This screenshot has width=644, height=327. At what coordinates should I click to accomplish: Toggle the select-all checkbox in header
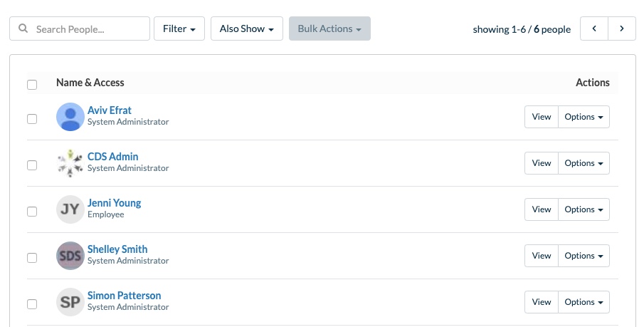tap(32, 85)
